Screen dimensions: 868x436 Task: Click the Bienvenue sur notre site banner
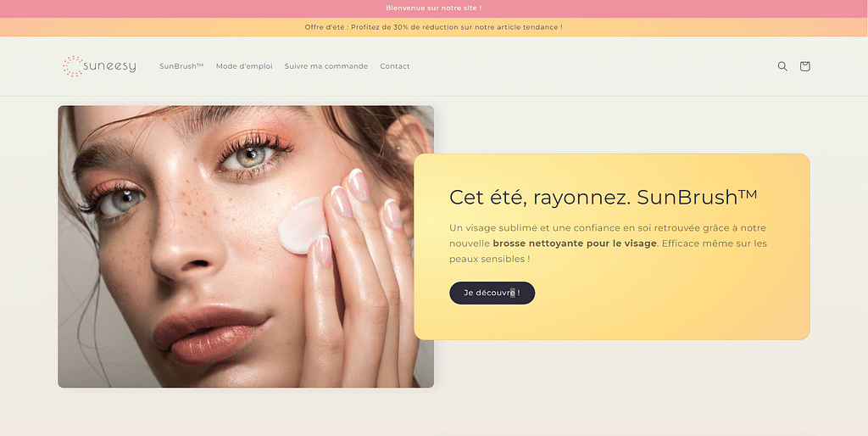(x=433, y=8)
